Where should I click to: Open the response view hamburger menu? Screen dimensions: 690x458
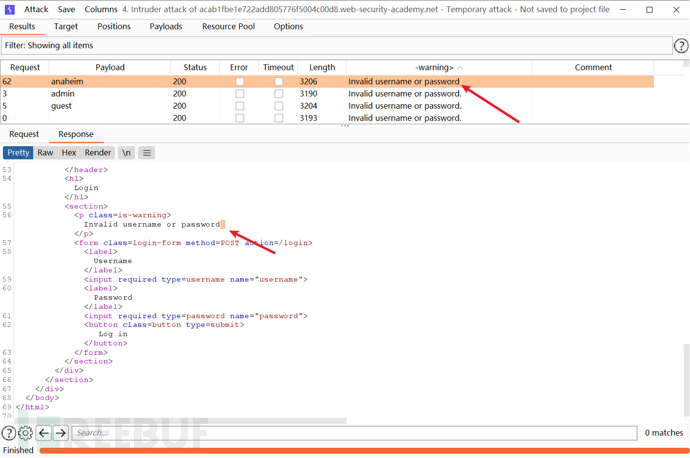(147, 153)
